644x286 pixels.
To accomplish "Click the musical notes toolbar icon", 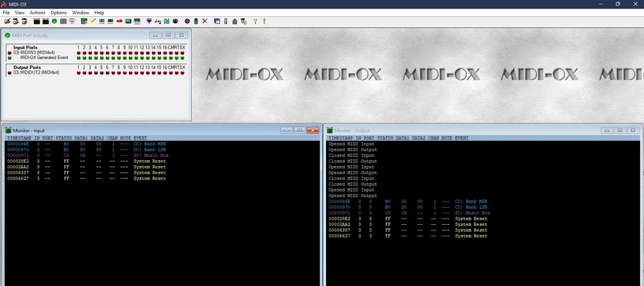I will (158, 21).
